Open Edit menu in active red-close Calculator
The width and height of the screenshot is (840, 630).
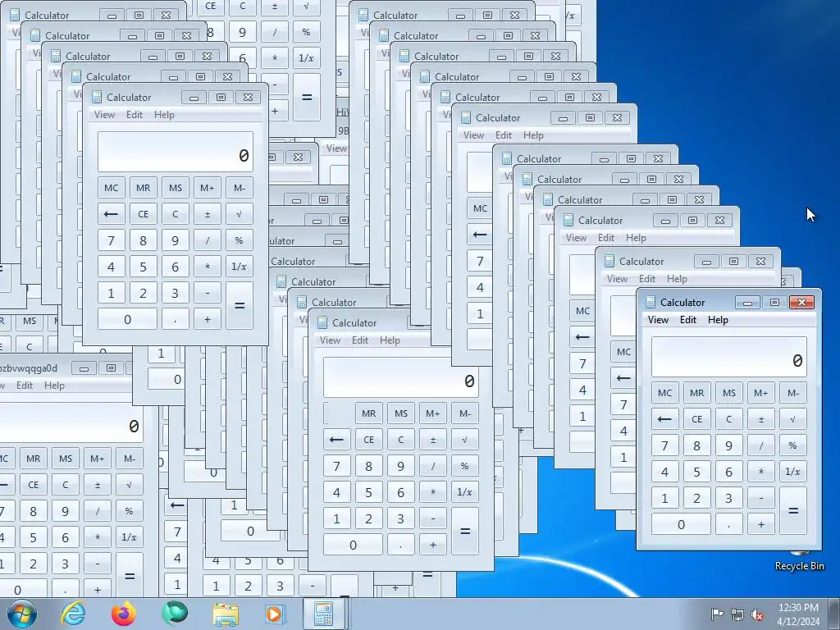pyautogui.click(x=688, y=320)
